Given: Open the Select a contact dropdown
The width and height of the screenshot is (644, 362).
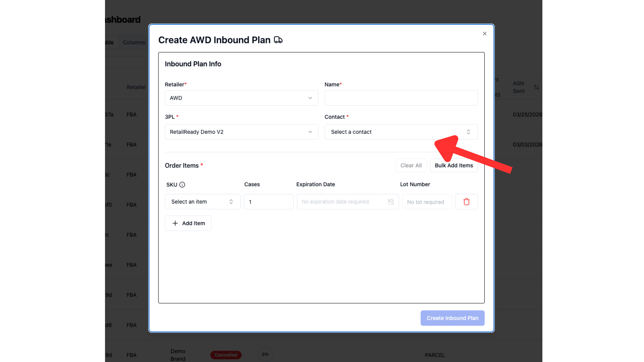Looking at the screenshot, I should click(401, 132).
